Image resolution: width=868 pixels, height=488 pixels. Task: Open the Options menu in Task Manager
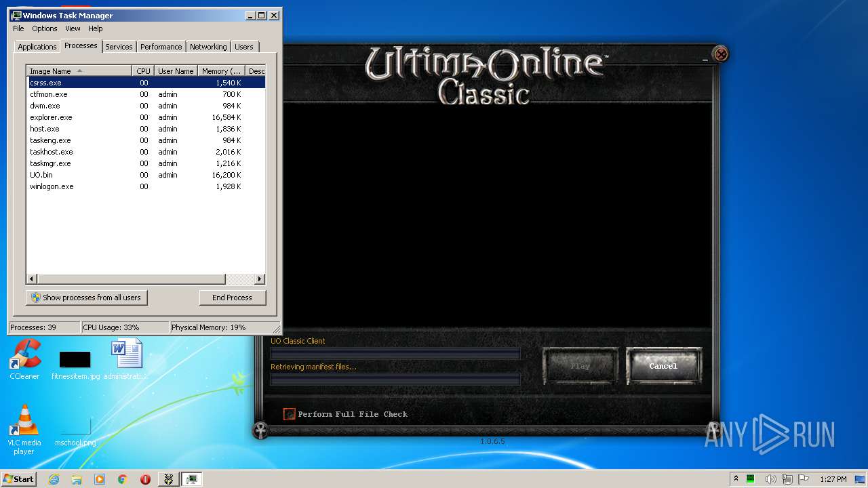[x=45, y=28]
